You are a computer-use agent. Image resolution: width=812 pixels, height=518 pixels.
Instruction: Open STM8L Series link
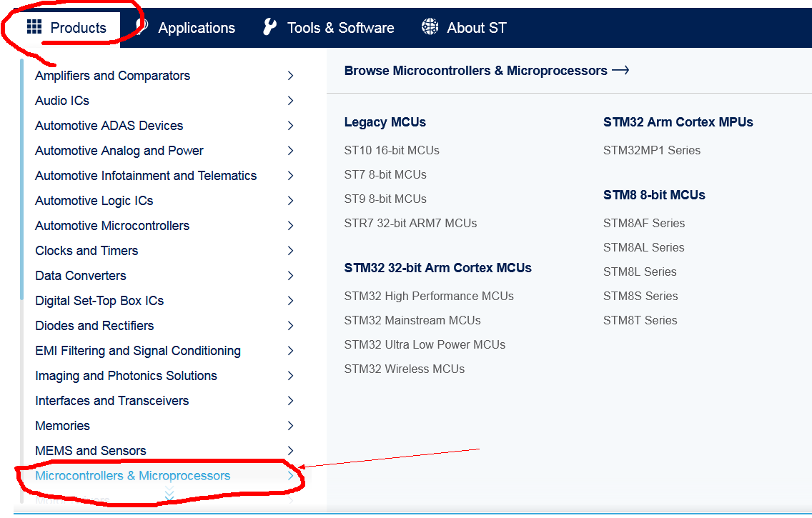pos(640,272)
